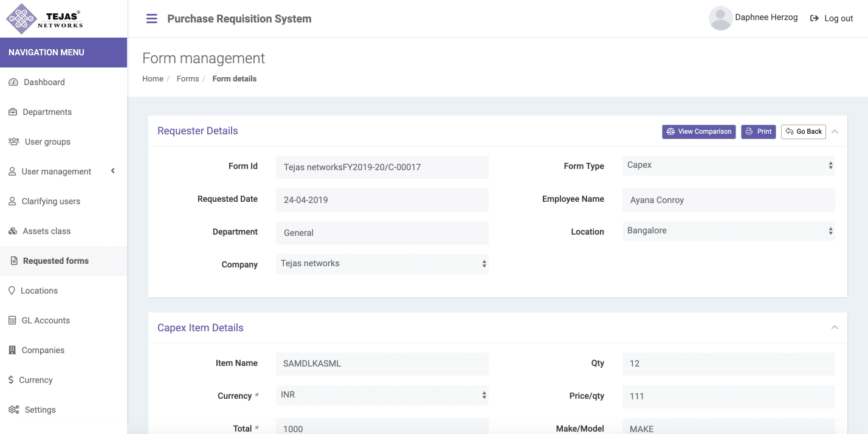Collapse the Requester Details panel
868x434 pixels.
[x=835, y=131]
